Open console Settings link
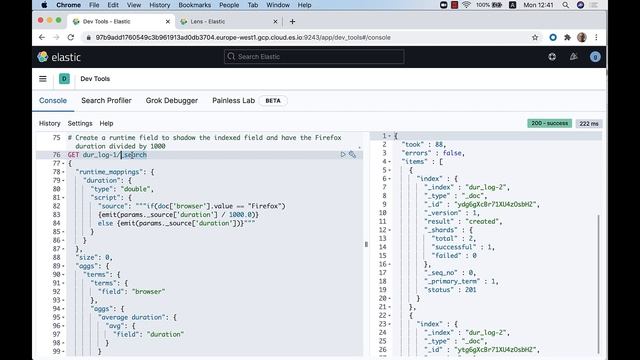Image resolution: width=640 pixels, height=360 pixels. point(80,123)
